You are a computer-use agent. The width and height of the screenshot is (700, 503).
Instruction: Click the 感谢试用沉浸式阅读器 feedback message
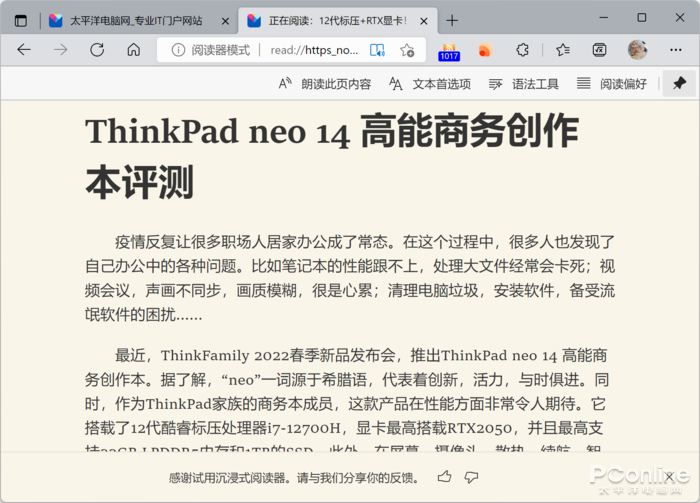[x=294, y=478]
